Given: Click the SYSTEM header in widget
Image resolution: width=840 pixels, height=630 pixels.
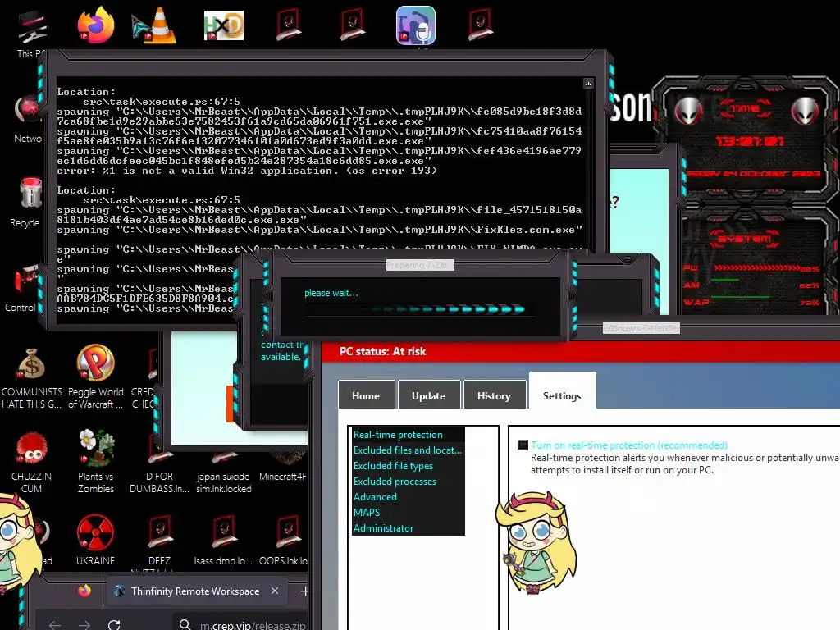Looking at the screenshot, I should (x=745, y=239).
